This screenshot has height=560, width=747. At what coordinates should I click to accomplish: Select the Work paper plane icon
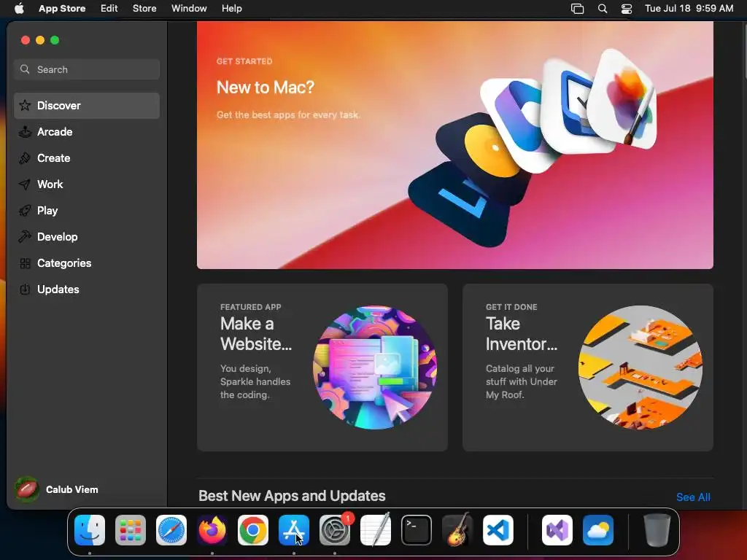click(25, 184)
